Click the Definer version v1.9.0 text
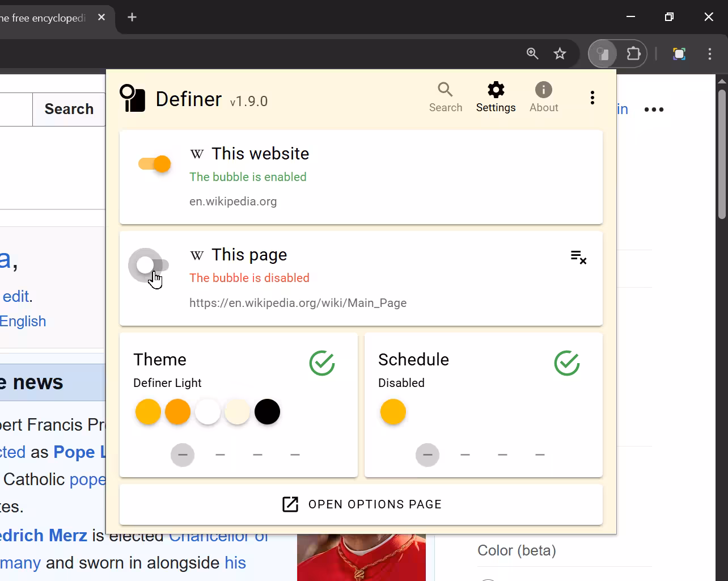 tap(249, 102)
